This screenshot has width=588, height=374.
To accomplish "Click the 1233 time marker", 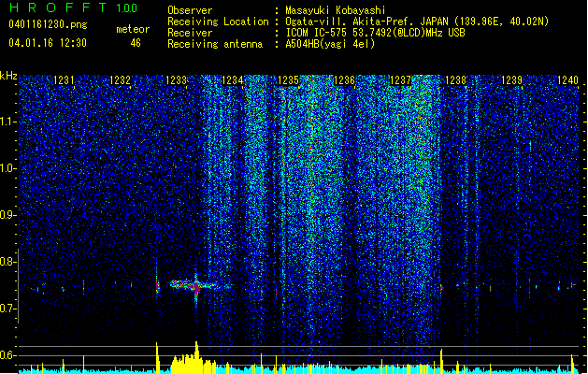I will coord(177,80).
